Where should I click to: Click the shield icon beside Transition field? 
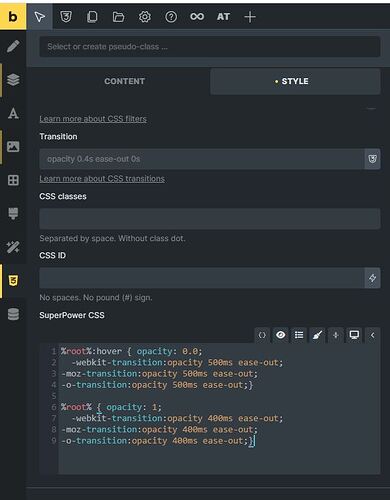372,159
